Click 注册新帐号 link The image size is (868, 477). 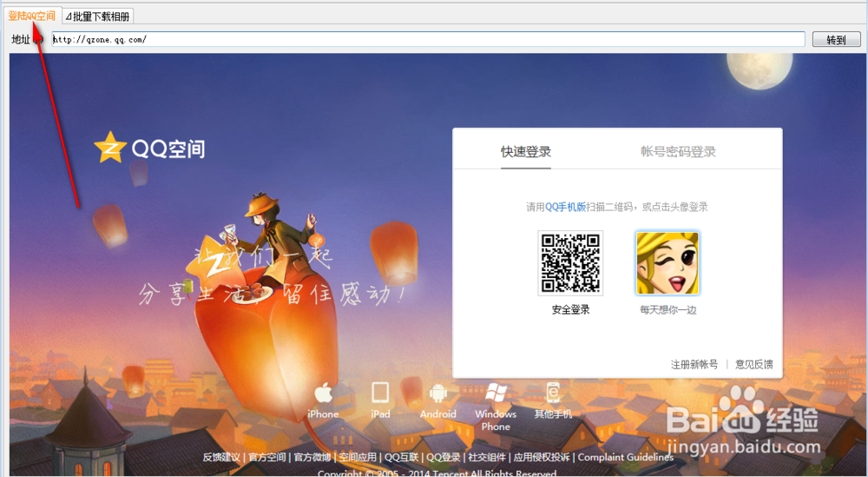(694, 364)
